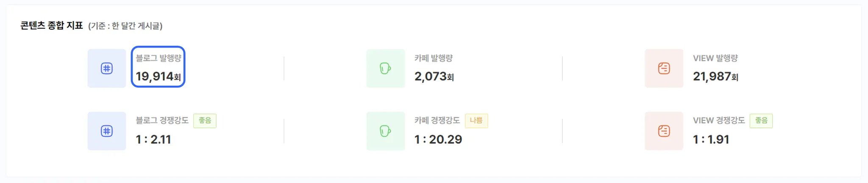Click the 19,914회 blog publish count

click(x=158, y=76)
